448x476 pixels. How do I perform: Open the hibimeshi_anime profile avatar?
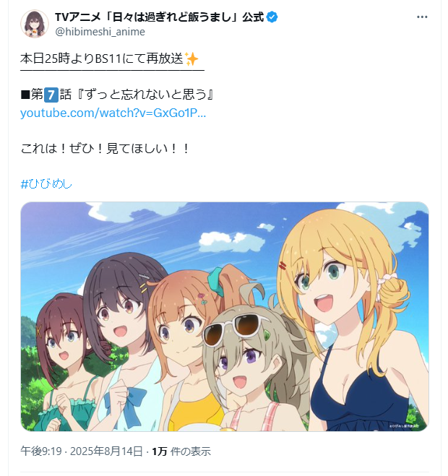[35, 24]
